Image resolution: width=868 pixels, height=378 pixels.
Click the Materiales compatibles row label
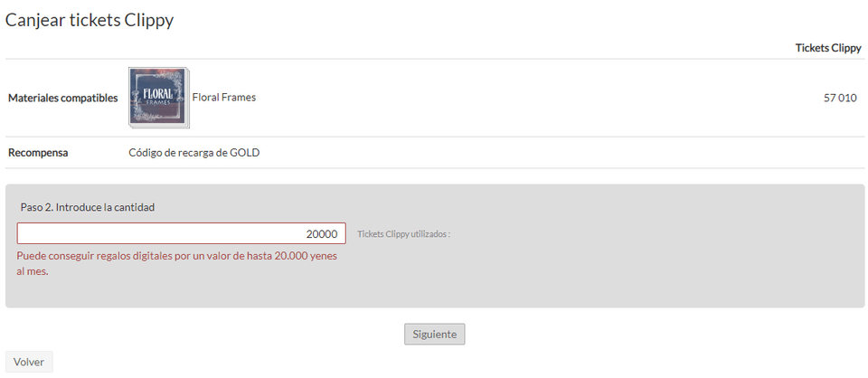(x=62, y=98)
